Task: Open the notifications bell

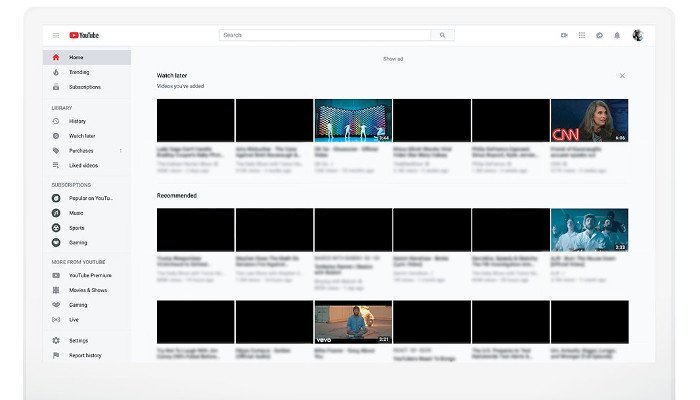Action: [x=617, y=35]
